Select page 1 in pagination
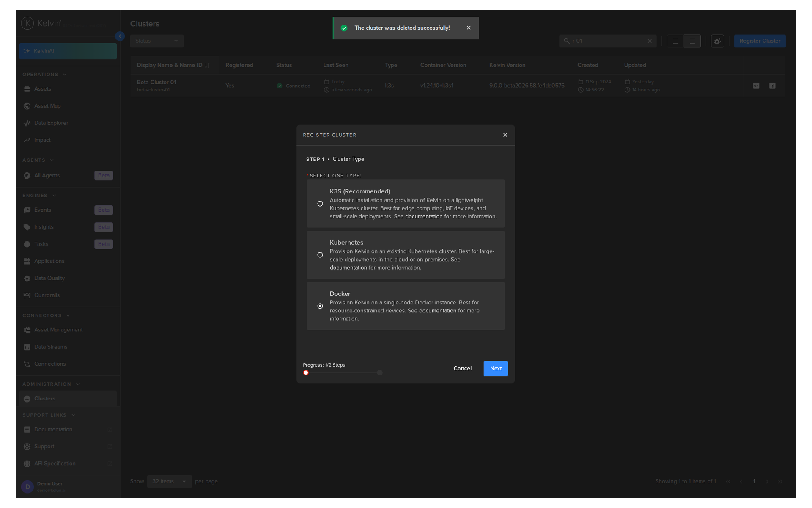The width and height of the screenshot is (812, 508). pos(754,482)
